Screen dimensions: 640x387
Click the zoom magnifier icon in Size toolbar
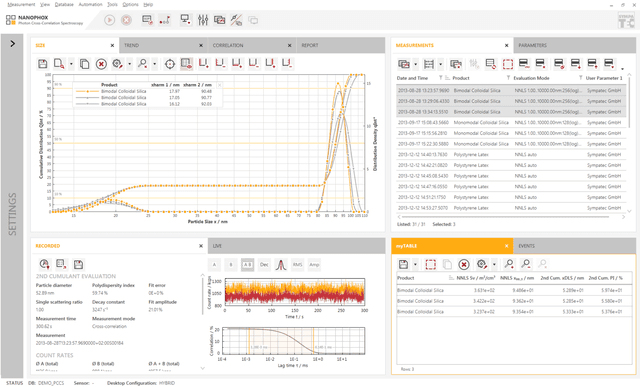142,64
